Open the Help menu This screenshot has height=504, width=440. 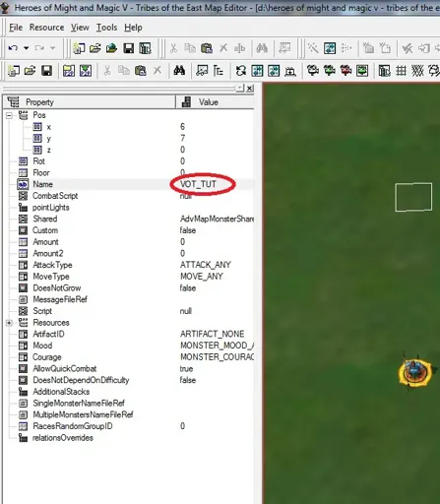(x=133, y=28)
